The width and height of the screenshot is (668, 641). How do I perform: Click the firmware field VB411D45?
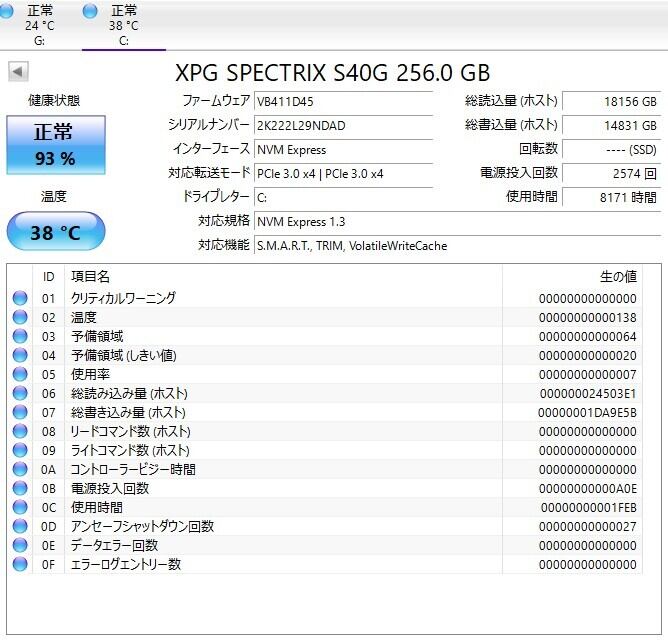click(343, 101)
